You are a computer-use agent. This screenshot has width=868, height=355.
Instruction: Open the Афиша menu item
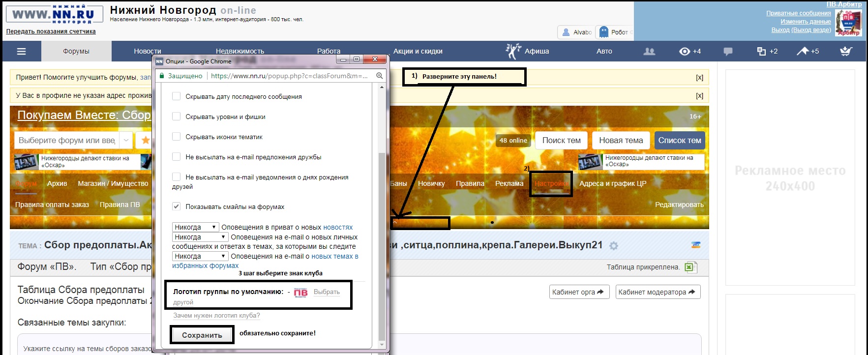coord(536,51)
